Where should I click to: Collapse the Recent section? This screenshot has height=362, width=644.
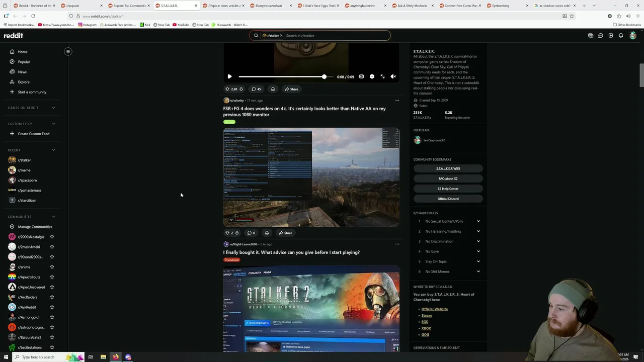[x=53, y=150]
